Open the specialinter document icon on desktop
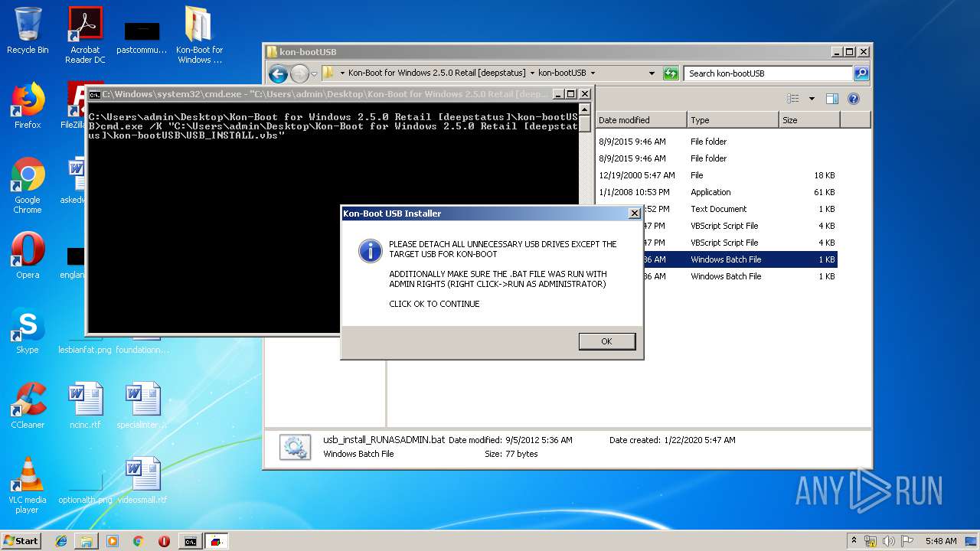 pos(142,406)
